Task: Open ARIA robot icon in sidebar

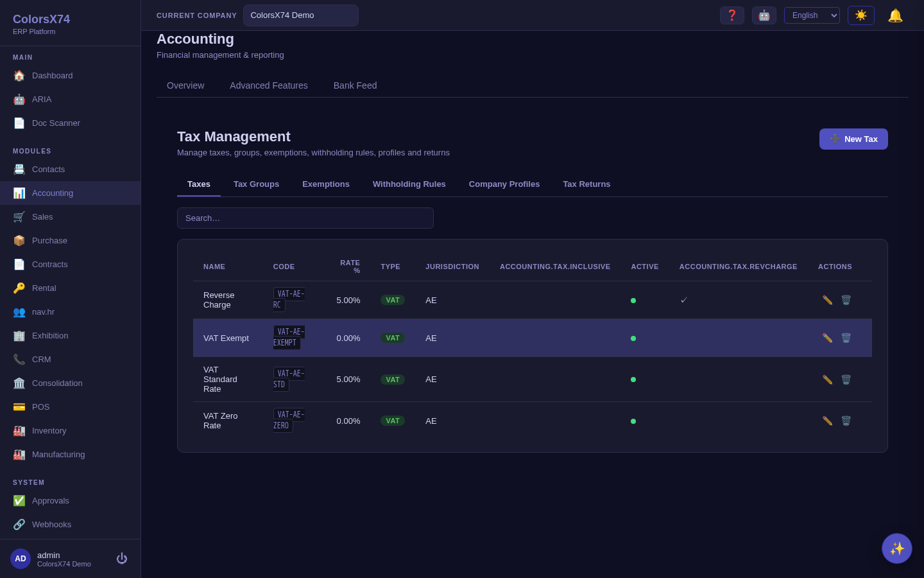Action: pos(19,100)
